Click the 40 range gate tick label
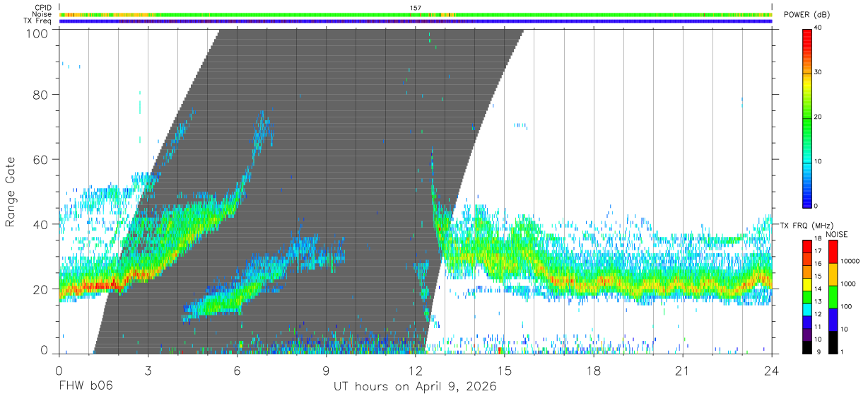The width and height of the screenshot is (868, 401). click(41, 224)
